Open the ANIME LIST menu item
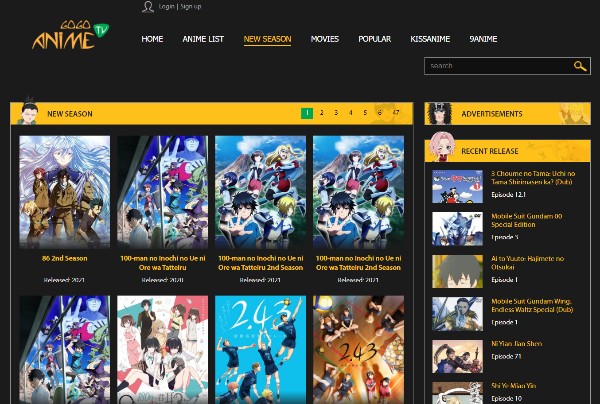The height and width of the screenshot is (404, 600). point(203,39)
